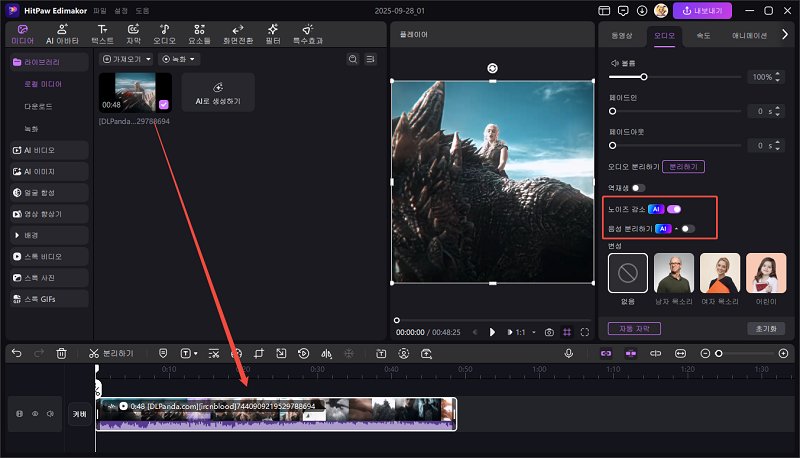Expand the 배경 background section

49,235
